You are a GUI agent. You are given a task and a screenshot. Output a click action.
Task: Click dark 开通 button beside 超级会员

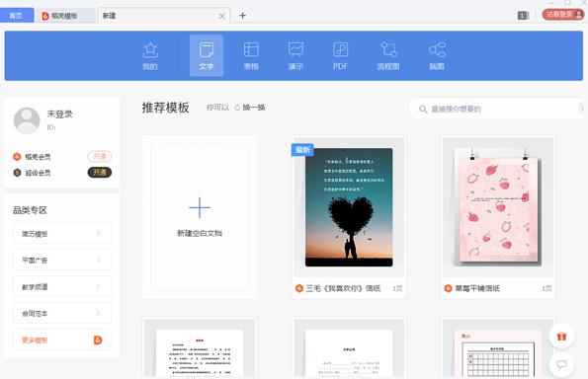100,173
